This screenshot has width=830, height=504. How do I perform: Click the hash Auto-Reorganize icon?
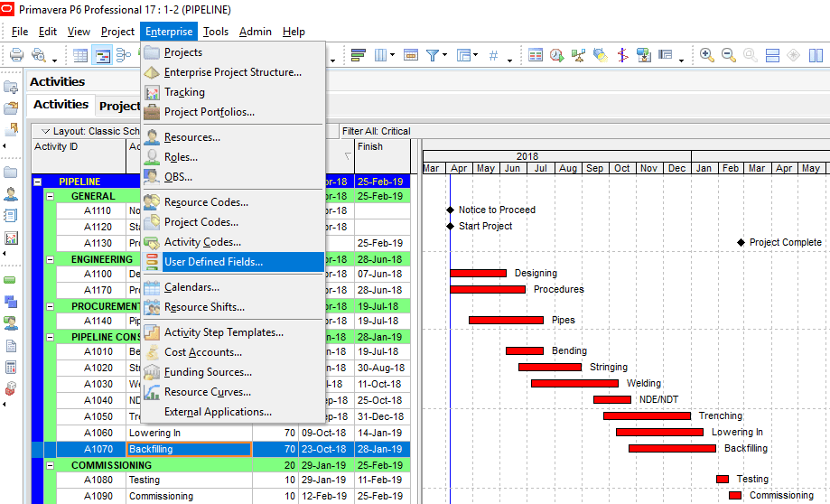(x=493, y=55)
